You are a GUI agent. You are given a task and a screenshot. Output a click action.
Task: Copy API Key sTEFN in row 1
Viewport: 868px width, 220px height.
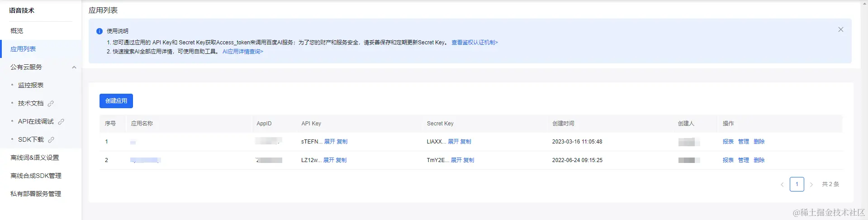342,142
